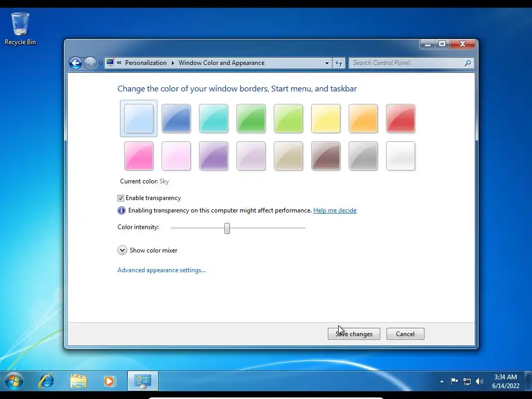Disable the Enable transparency checkbox
Screen dimensions: 532x399
click(121, 198)
